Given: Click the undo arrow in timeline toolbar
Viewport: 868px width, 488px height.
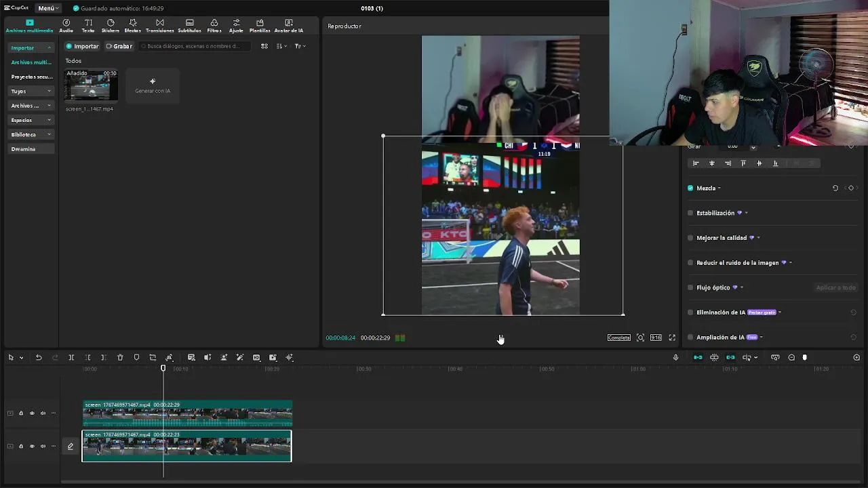Looking at the screenshot, I should coord(39,357).
